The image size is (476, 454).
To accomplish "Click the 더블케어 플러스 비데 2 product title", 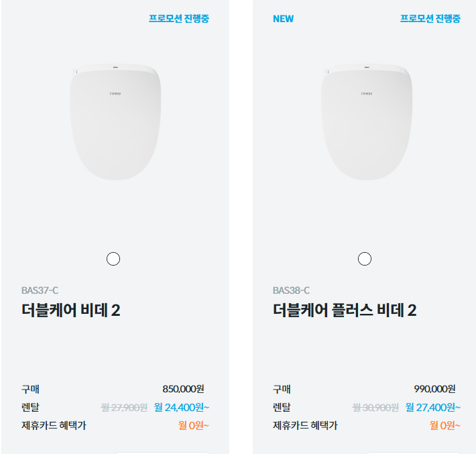I will (x=345, y=310).
